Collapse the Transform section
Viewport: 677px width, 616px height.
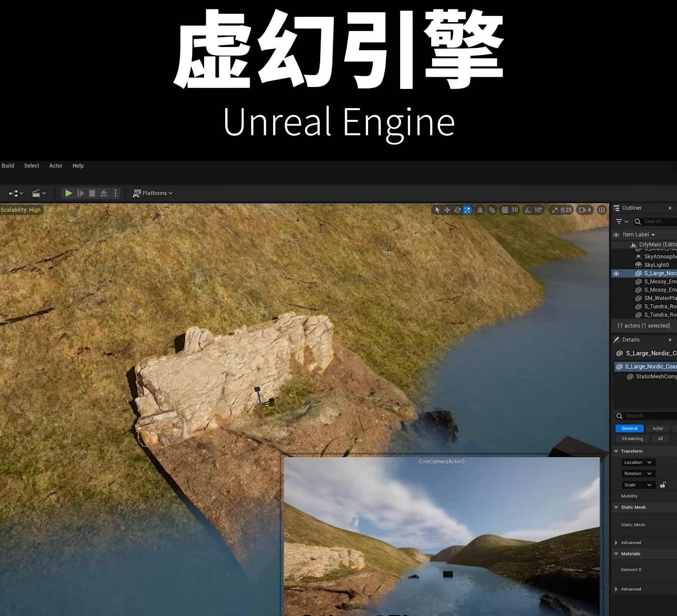(616, 451)
